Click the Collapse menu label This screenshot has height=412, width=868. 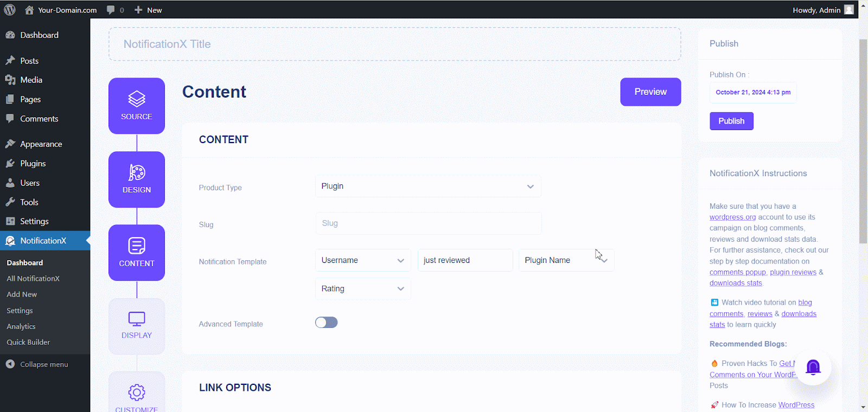[x=44, y=364]
